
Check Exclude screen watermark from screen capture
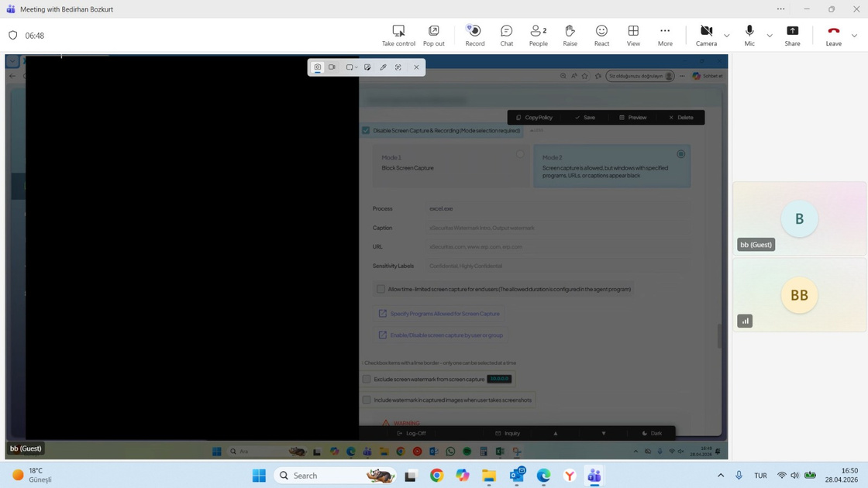coord(367,379)
